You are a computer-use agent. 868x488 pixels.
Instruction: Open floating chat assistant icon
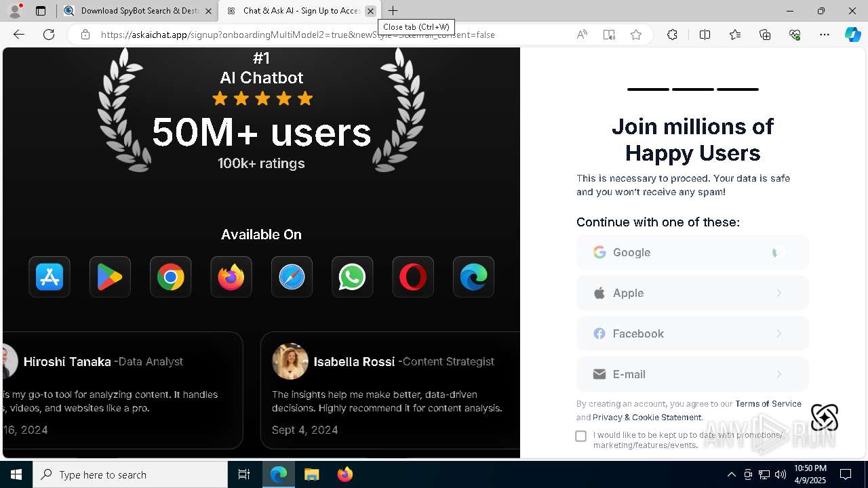pos(825,418)
